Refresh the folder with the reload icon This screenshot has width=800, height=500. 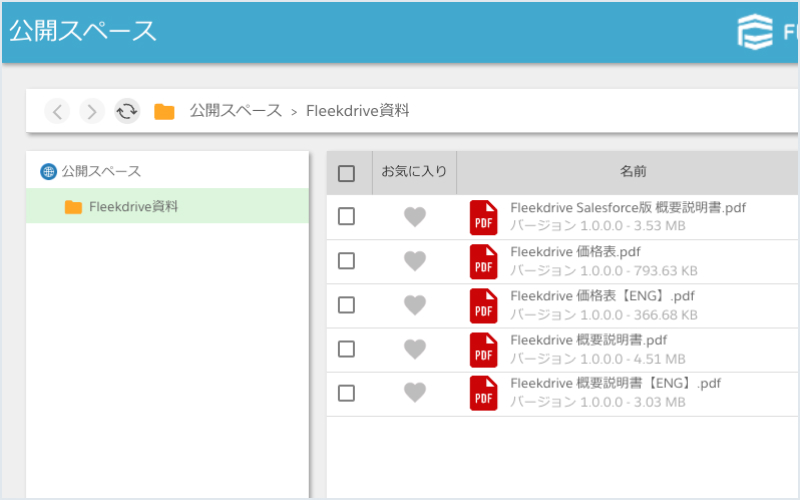click(x=127, y=111)
